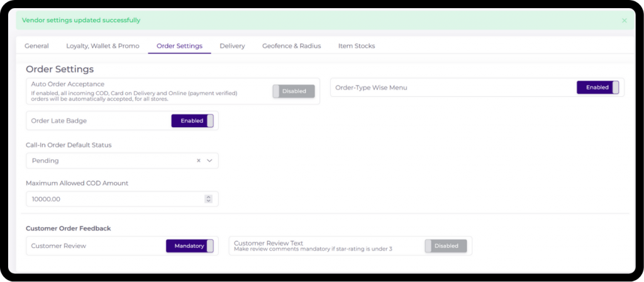Dismiss the success notification banner

624,21
